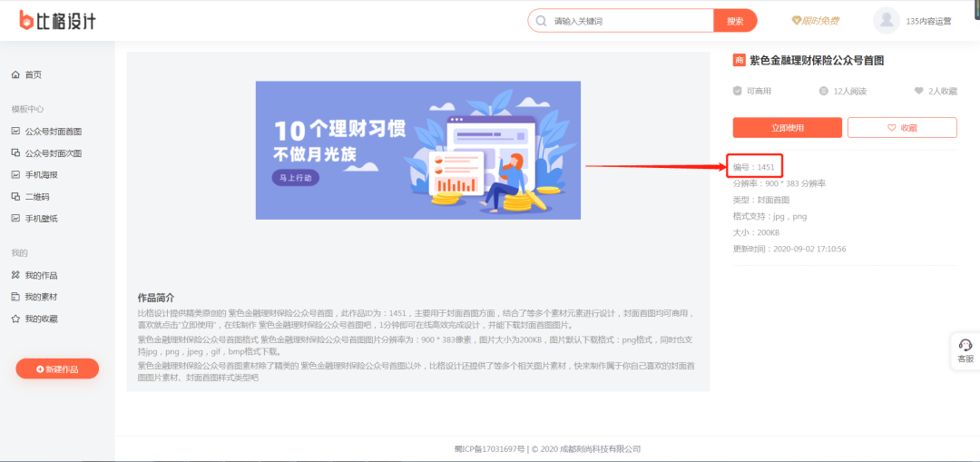Open 我的收藏 section
The height and width of the screenshot is (462, 980).
[x=41, y=319]
